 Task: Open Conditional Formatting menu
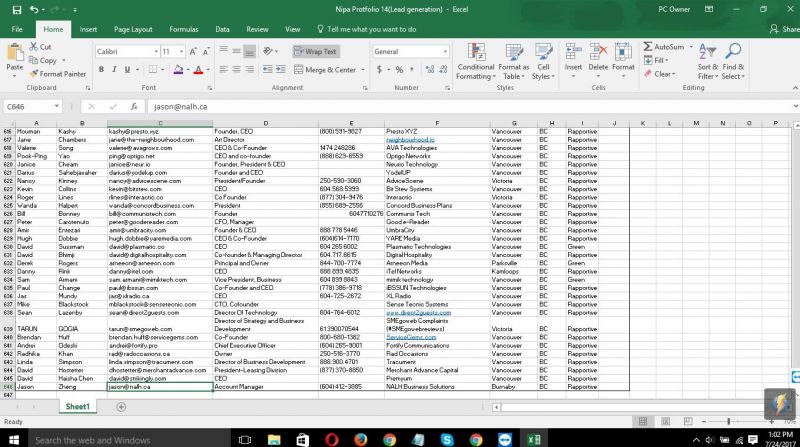(x=476, y=62)
